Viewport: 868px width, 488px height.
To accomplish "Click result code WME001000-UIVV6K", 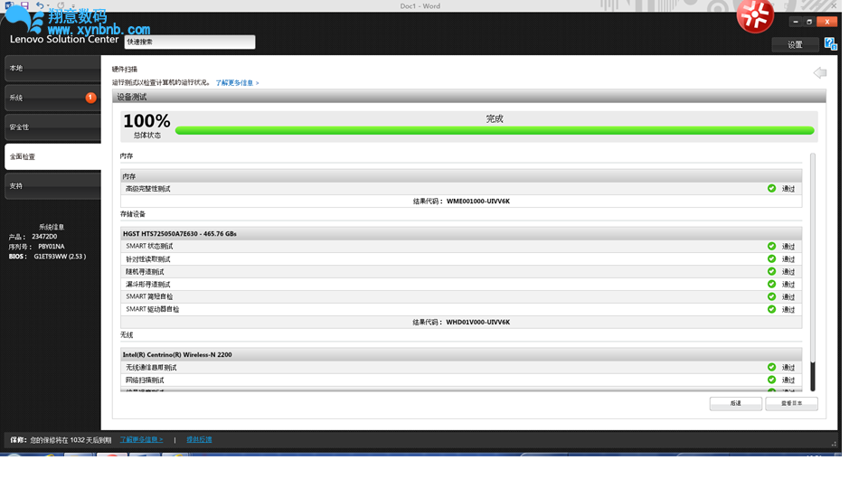I will click(x=478, y=202).
